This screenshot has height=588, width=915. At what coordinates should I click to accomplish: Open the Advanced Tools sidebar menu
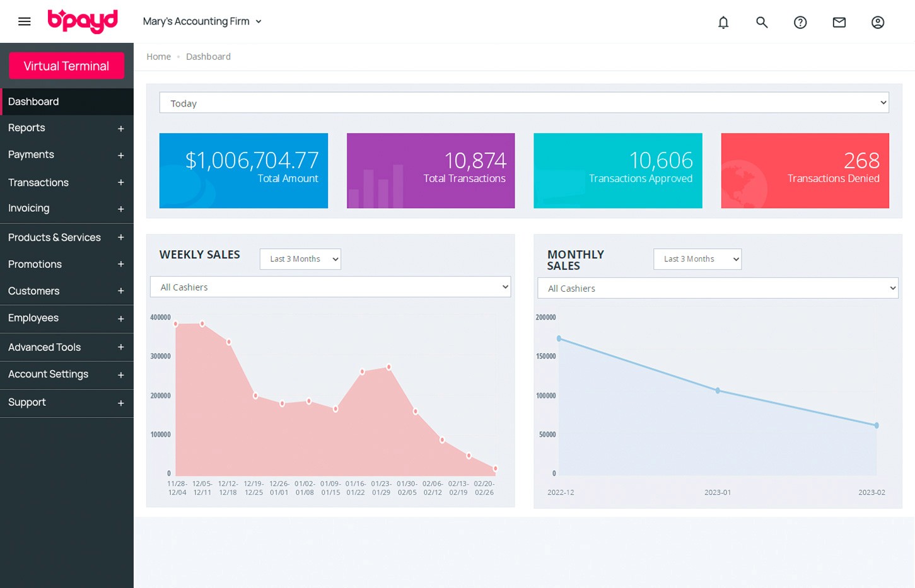coord(67,347)
